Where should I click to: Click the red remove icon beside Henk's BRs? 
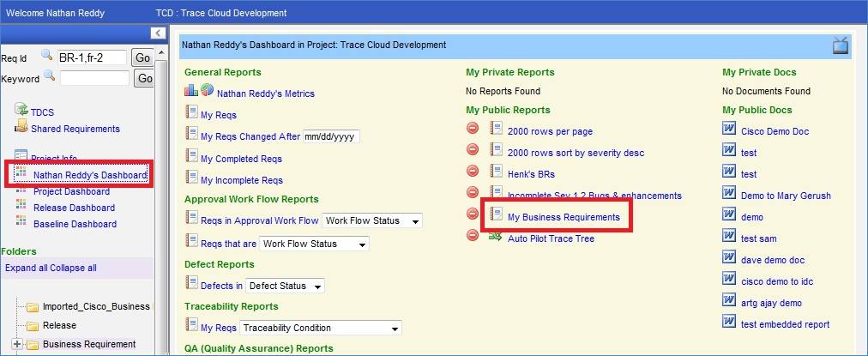click(x=473, y=171)
